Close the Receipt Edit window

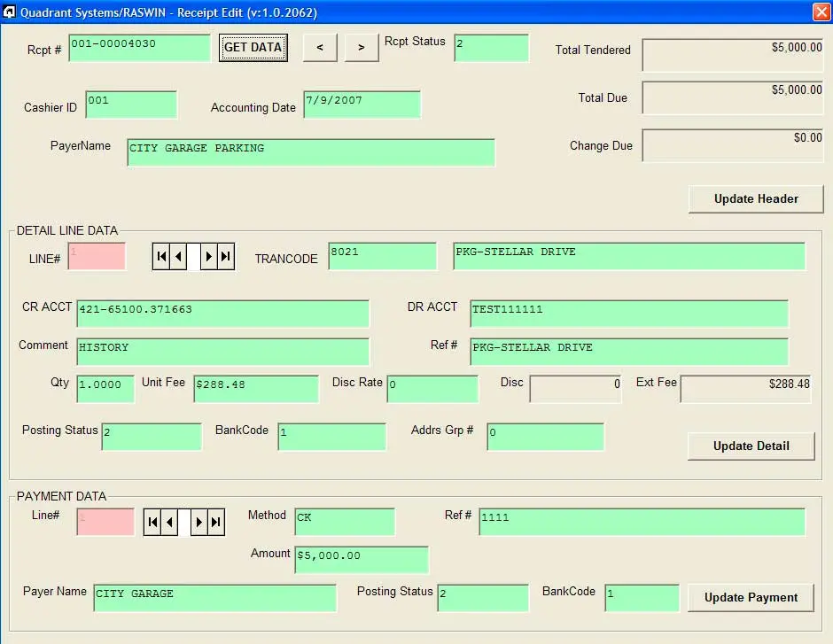point(821,12)
